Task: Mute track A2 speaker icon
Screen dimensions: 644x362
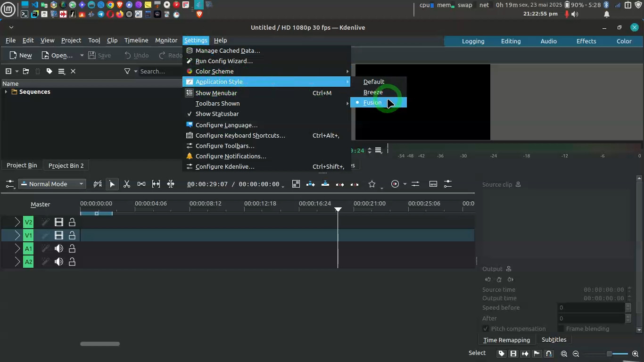Action: pos(59,262)
